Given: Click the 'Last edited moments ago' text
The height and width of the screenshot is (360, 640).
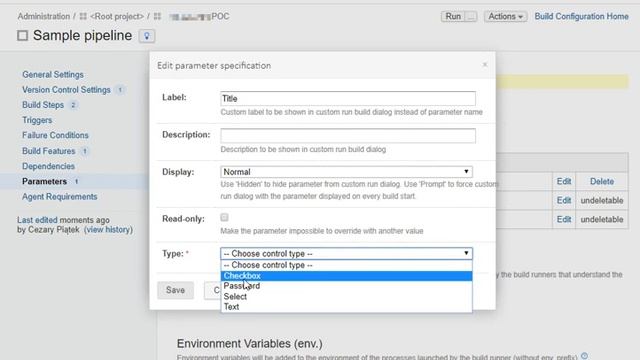Looking at the screenshot, I should click(63, 220).
